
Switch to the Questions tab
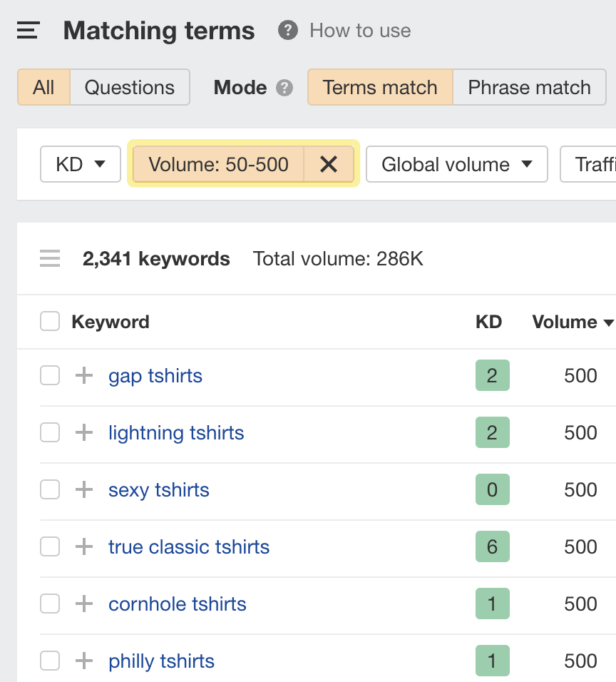[x=130, y=87]
